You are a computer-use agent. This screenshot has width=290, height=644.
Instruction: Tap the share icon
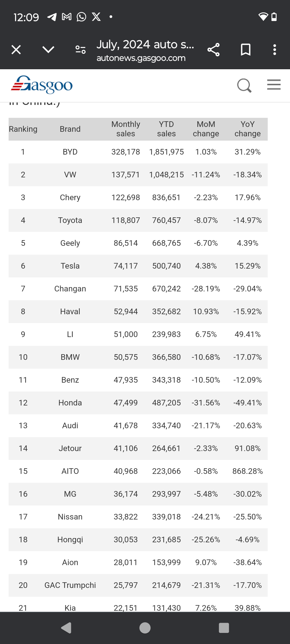pyautogui.click(x=213, y=50)
